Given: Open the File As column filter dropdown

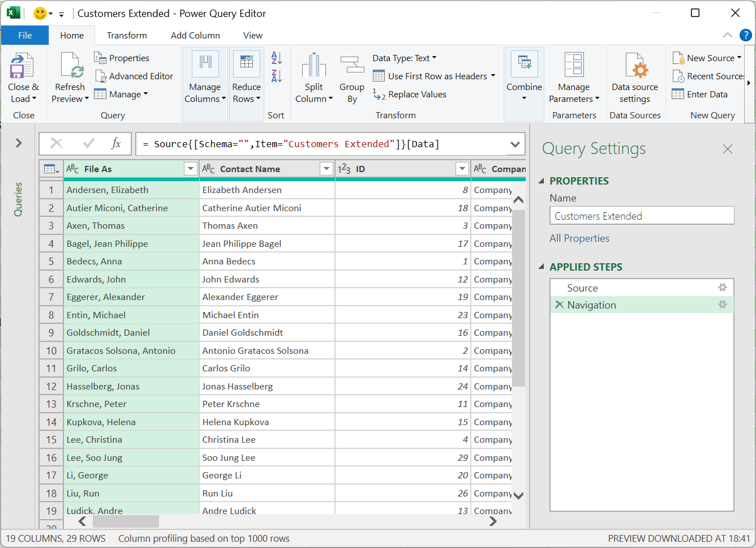Looking at the screenshot, I should (x=191, y=169).
